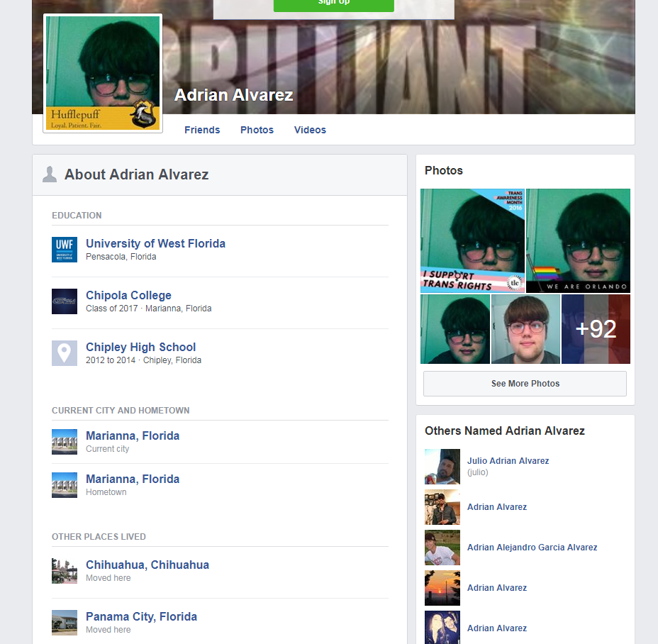The width and height of the screenshot is (658, 644).
Task: Click the See More Photos button
Action: point(525,383)
